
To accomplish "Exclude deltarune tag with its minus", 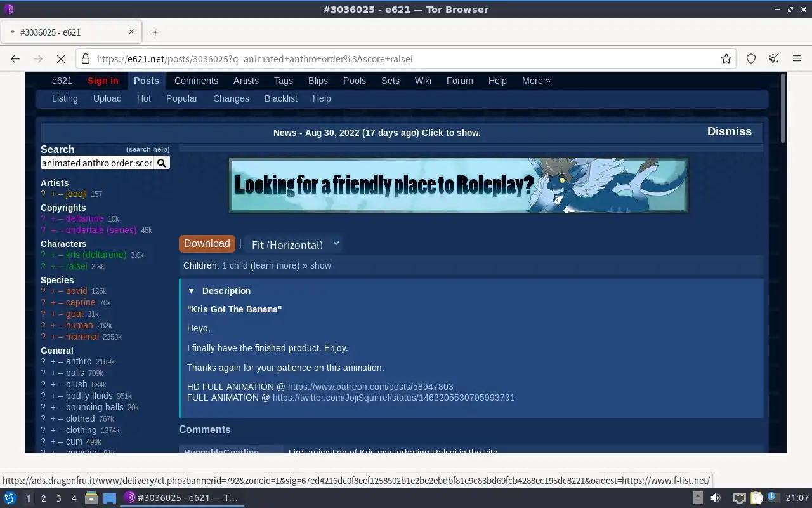I will [x=61, y=219].
